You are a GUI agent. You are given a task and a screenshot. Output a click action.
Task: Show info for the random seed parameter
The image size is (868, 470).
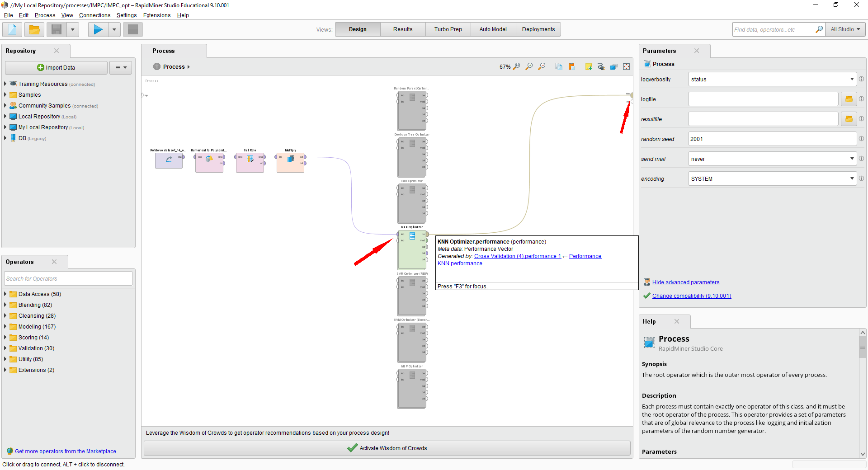coord(862,139)
